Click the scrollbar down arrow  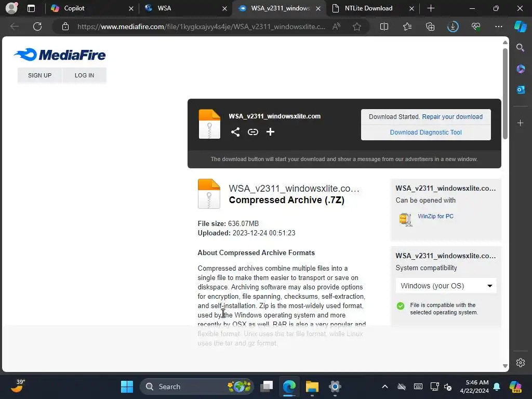pos(505,366)
